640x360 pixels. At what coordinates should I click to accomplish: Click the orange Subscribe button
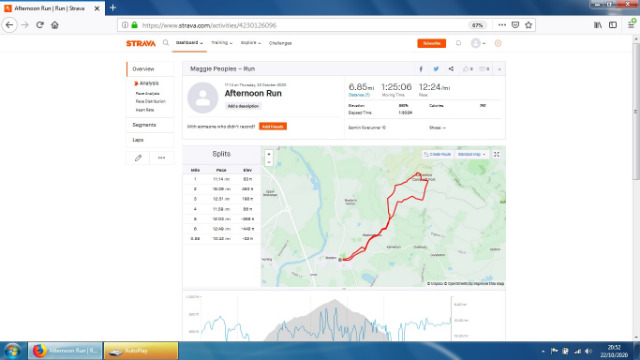coord(431,43)
